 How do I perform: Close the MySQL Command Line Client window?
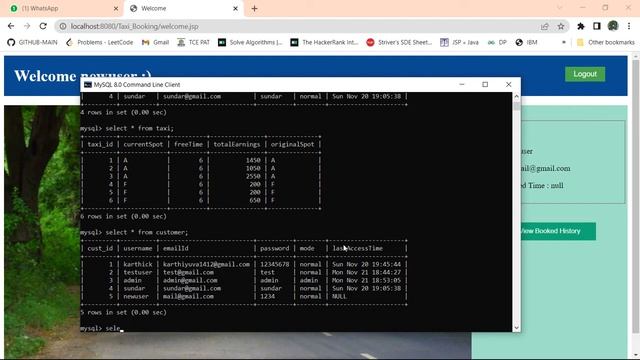click(509, 84)
